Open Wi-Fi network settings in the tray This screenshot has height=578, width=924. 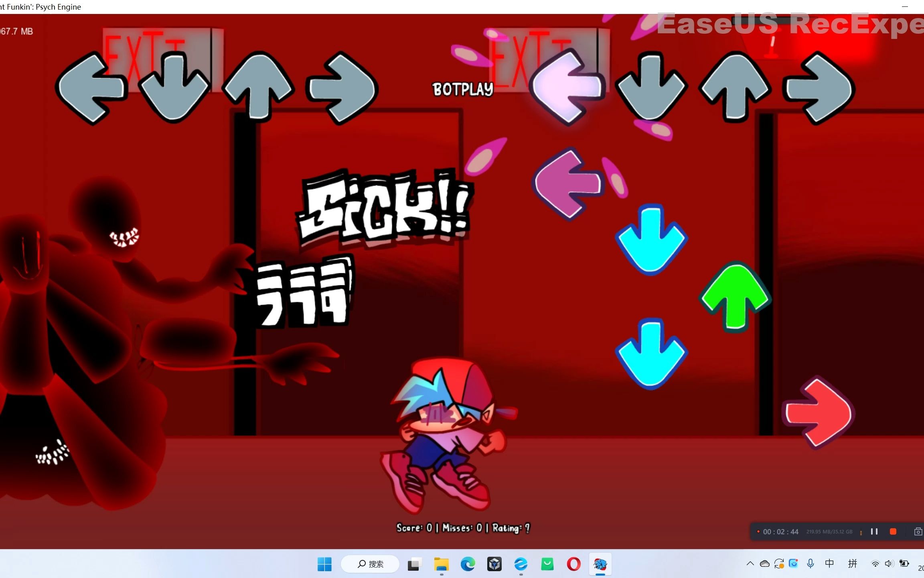click(875, 564)
